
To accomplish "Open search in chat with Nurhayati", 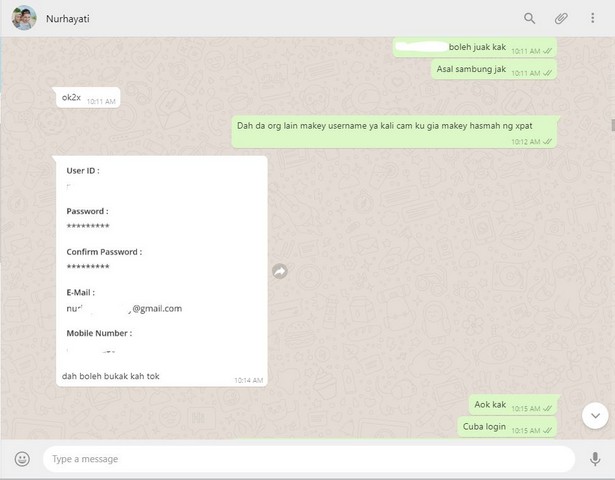I will (529, 18).
